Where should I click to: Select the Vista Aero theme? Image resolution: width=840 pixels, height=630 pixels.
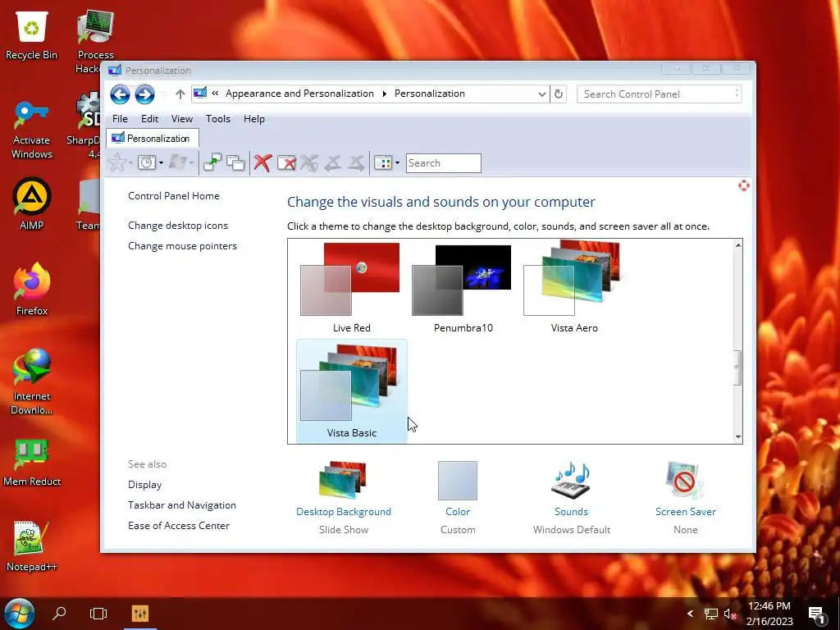[574, 288]
